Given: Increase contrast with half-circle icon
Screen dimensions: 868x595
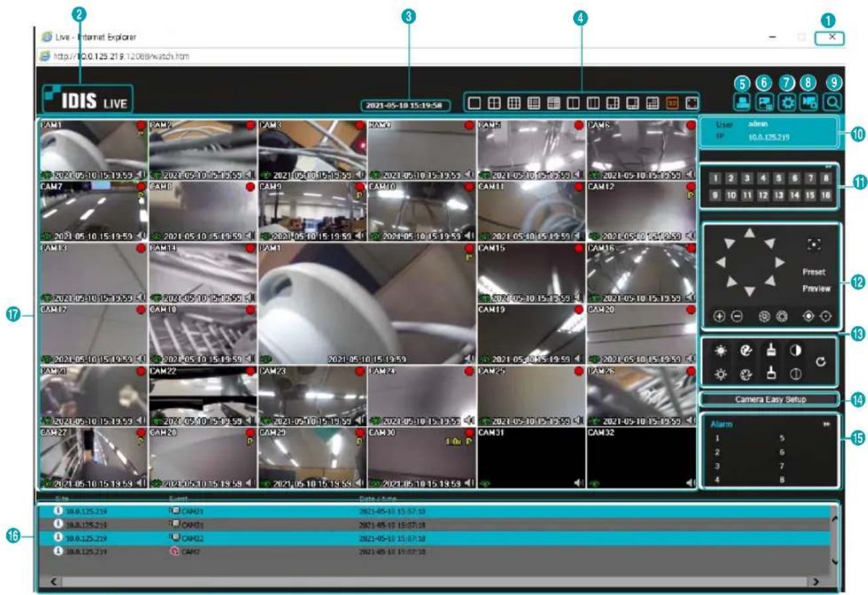Looking at the screenshot, I should coord(795,350).
